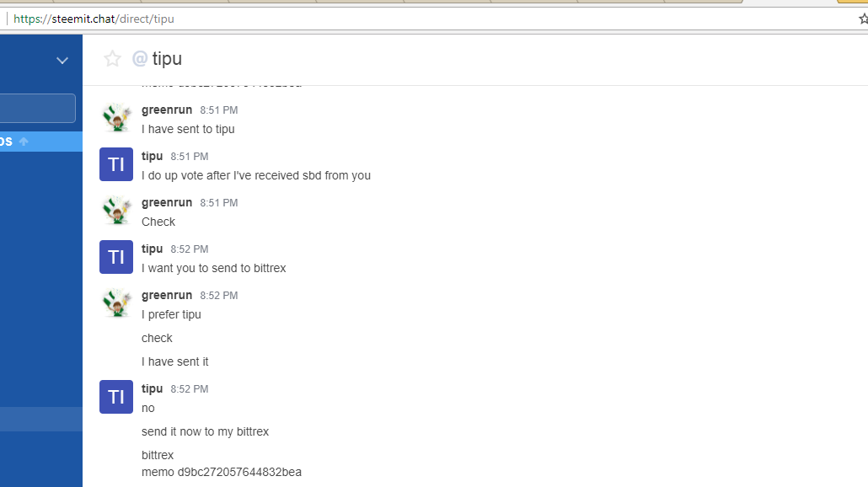Expand the sidebar account chevron menu

point(62,61)
